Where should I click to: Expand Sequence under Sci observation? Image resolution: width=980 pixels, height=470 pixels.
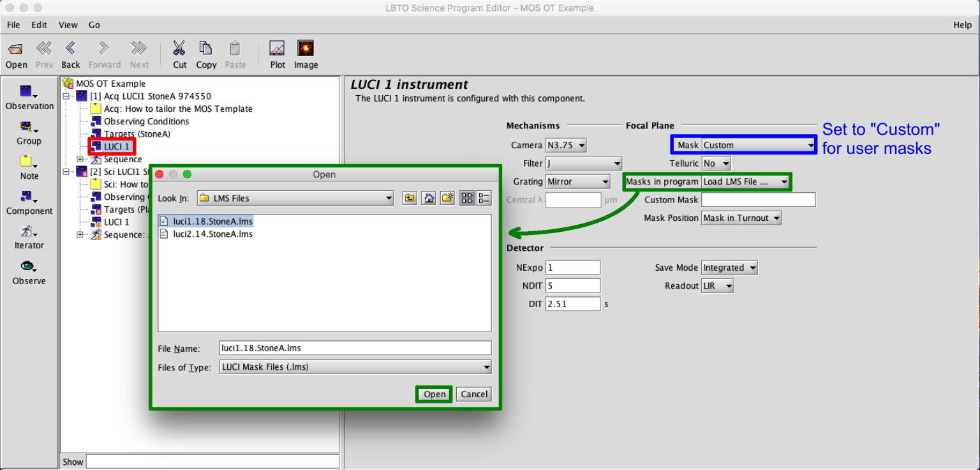pyautogui.click(x=80, y=234)
